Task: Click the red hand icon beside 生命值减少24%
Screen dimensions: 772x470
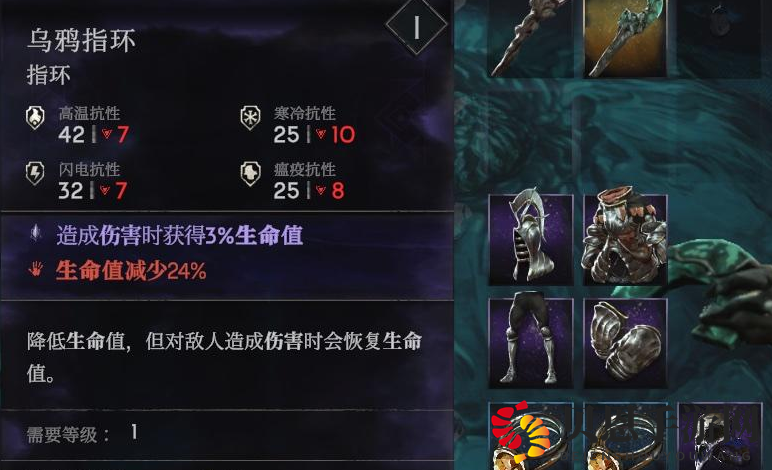Action: coord(35,269)
